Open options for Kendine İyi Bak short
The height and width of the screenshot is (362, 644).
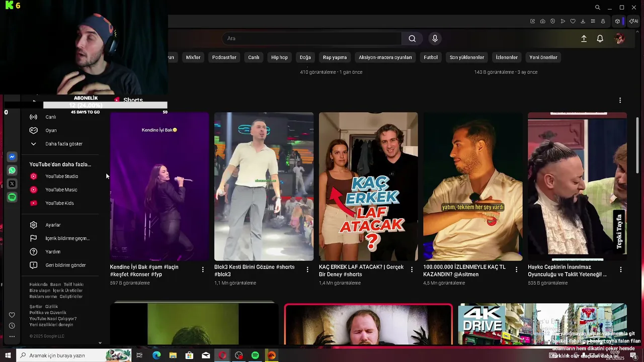(203, 270)
